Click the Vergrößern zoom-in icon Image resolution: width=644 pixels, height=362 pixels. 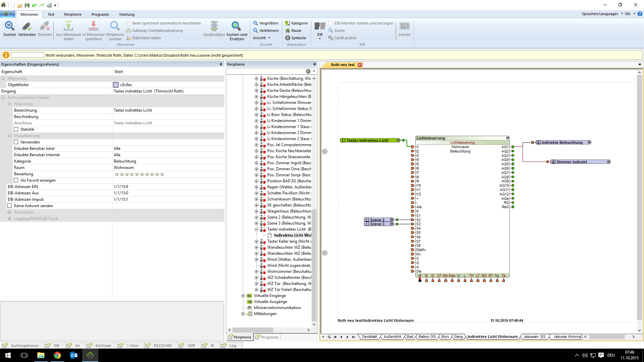pyautogui.click(x=256, y=23)
